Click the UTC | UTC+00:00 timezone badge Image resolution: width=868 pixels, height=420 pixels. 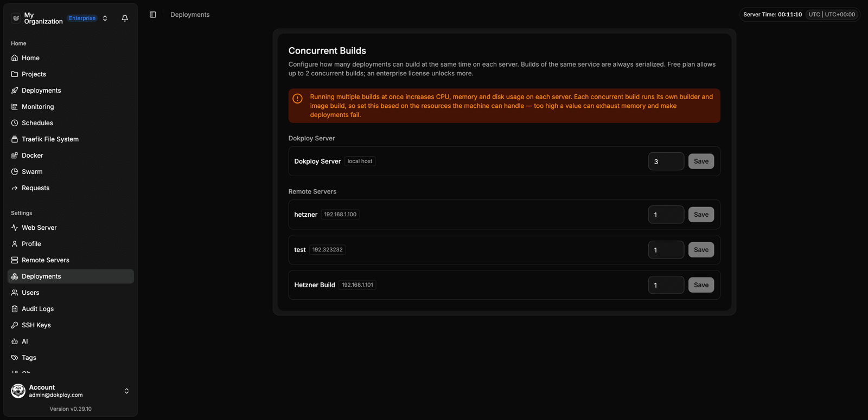click(x=832, y=15)
